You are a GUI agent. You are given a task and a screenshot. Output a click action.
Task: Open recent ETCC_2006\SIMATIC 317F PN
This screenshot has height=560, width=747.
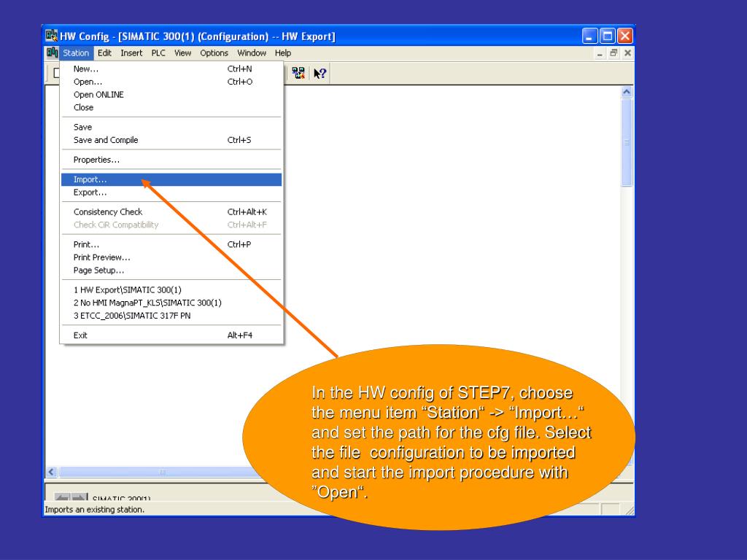point(171,315)
